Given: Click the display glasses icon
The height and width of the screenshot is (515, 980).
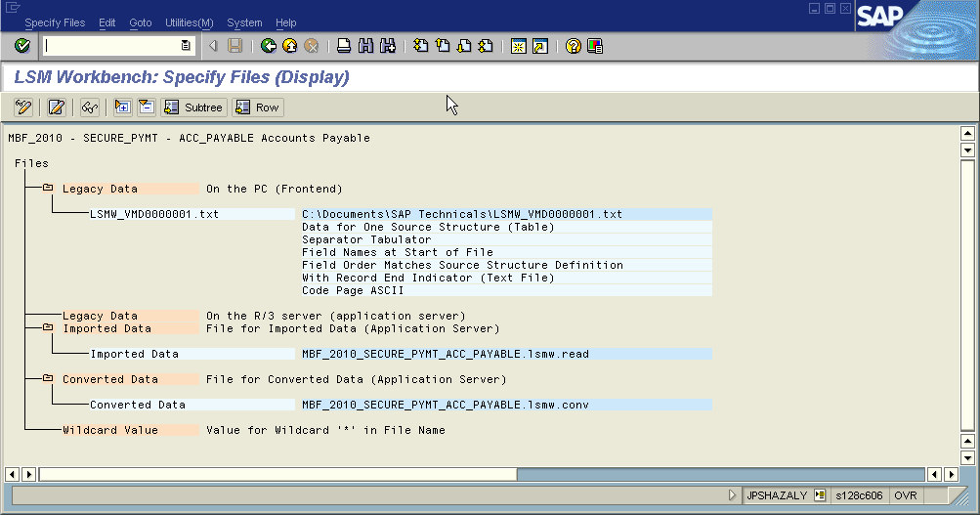Looking at the screenshot, I should pyautogui.click(x=89, y=107).
